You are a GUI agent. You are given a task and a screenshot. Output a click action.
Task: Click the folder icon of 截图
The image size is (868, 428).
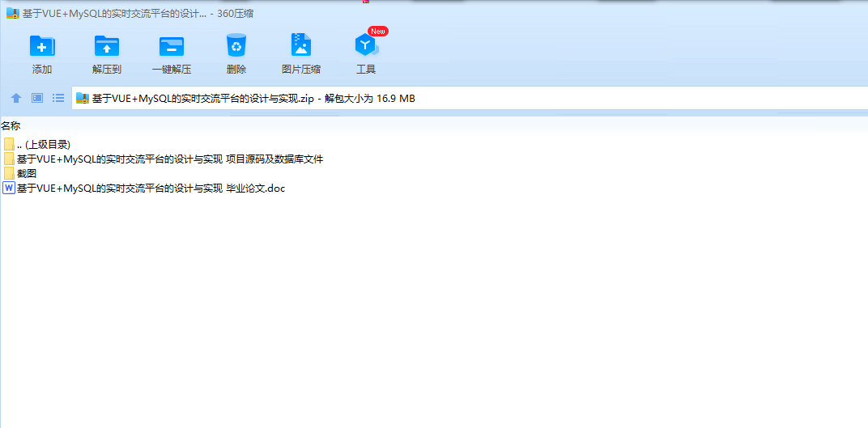(9, 174)
